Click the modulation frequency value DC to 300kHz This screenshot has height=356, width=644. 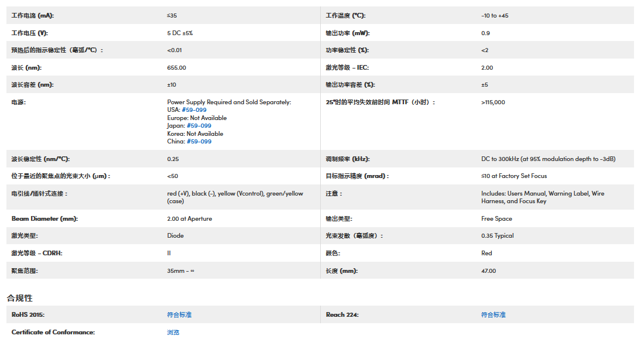coord(548,159)
